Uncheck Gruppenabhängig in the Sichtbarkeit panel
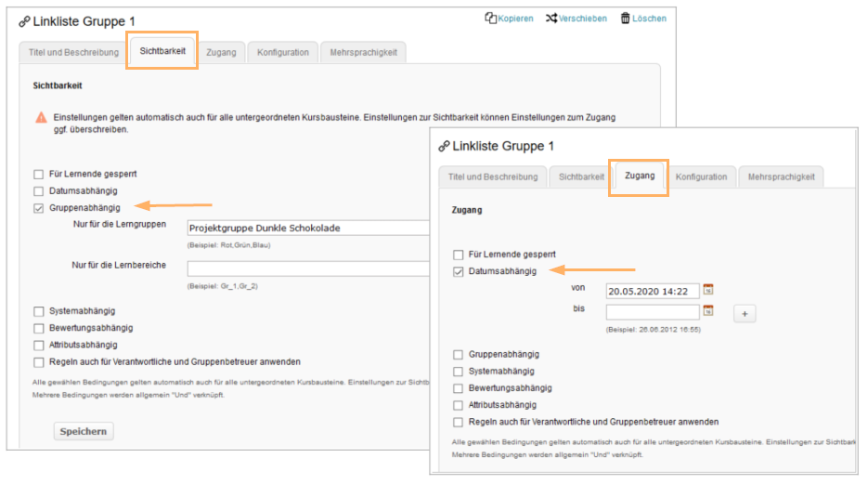 39,207
